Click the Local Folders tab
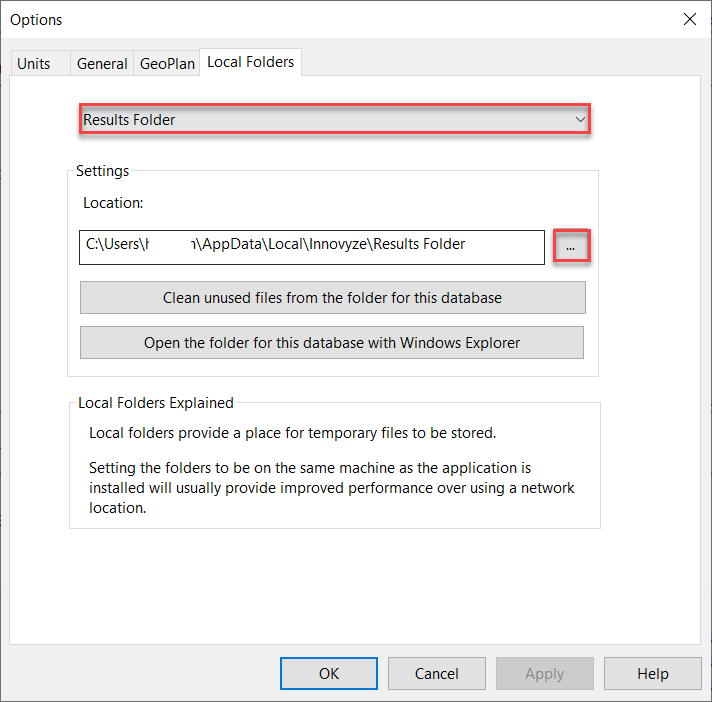 pos(250,62)
